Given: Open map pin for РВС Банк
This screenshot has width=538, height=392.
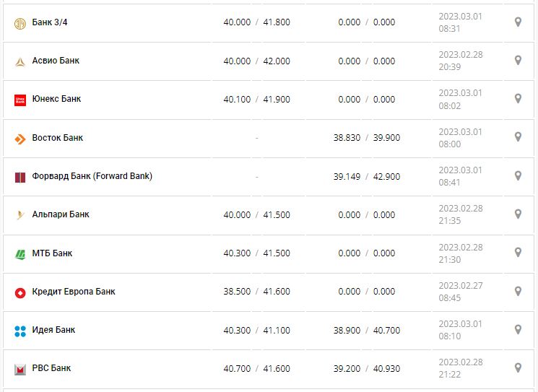Looking at the screenshot, I should tap(518, 368).
